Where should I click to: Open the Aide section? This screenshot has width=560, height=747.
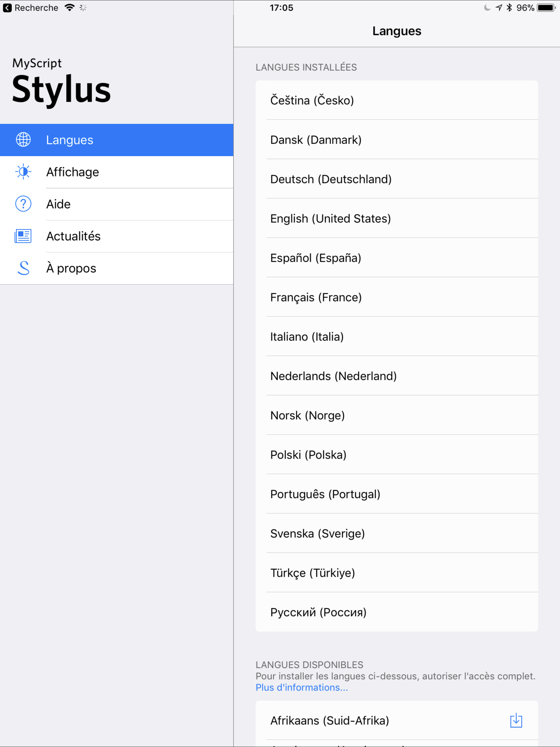(59, 204)
